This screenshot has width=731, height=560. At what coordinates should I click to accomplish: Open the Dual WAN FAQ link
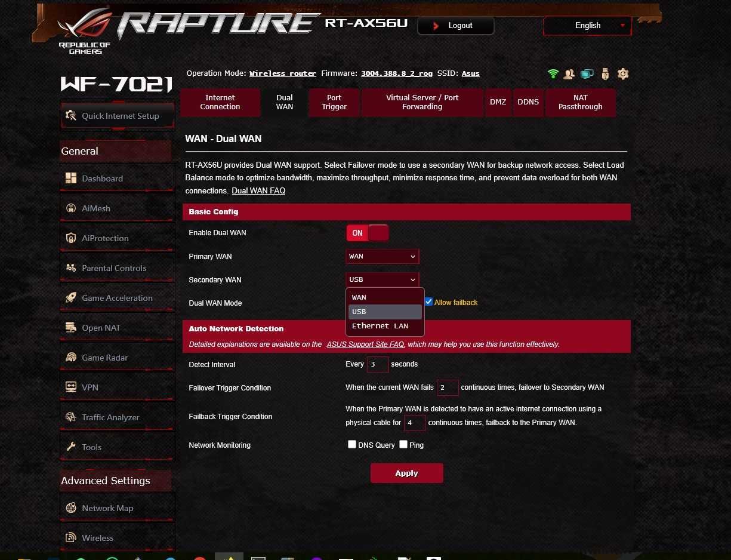(258, 191)
